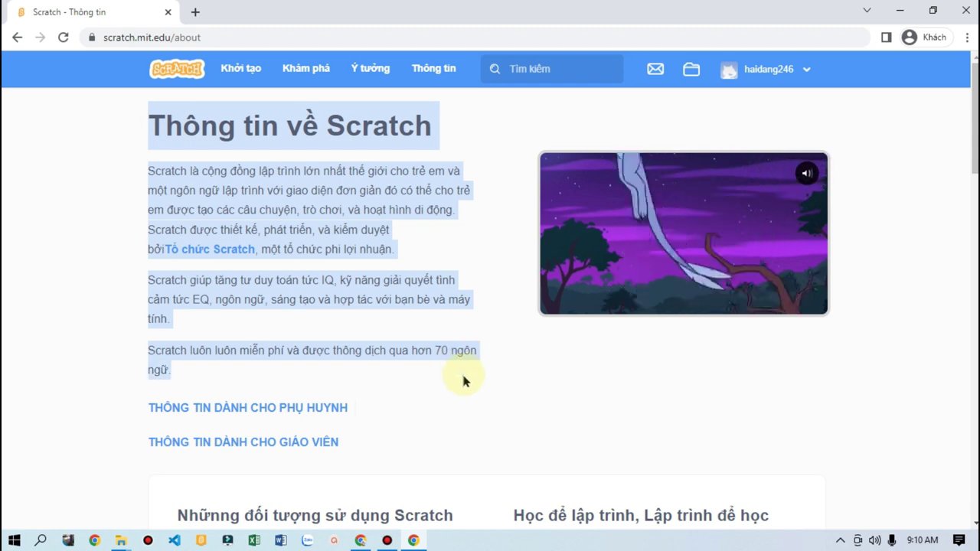
Task: Select the Ý tưởng navigation item
Action: [x=370, y=68]
